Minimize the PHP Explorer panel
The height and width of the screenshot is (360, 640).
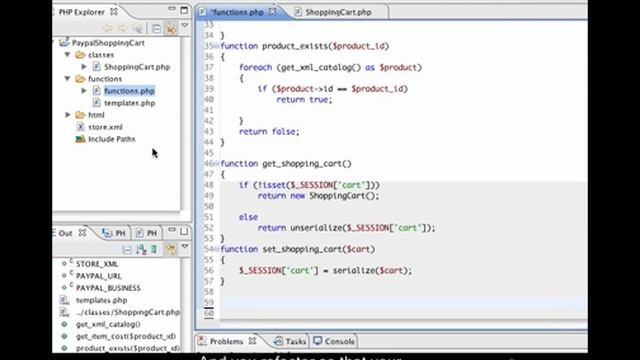pyautogui.click(x=172, y=9)
